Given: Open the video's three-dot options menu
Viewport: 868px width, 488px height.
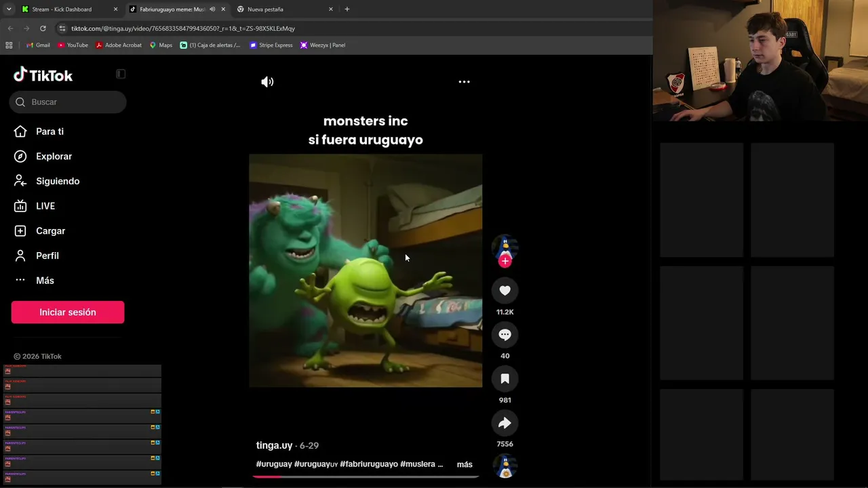Looking at the screenshot, I should (x=464, y=82).
